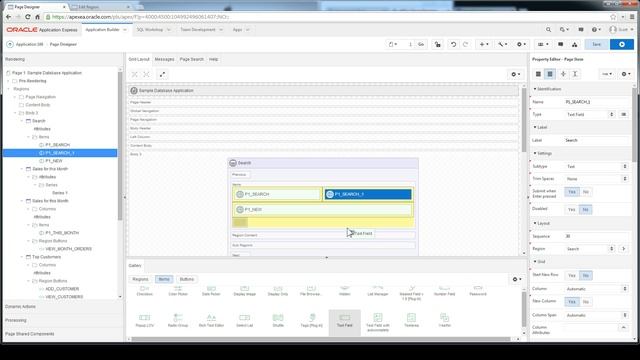Open the Column dropdown set to Automatic
The image size is (640, 360).
(596, 289)
